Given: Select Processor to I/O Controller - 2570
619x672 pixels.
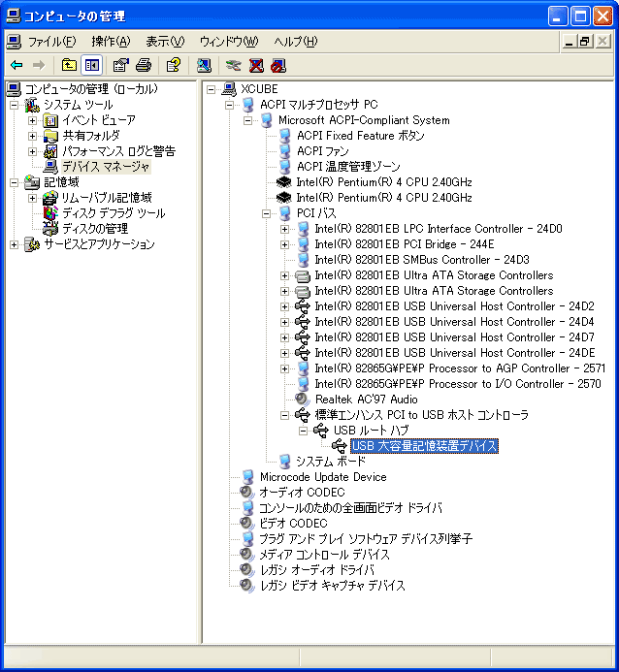Looking at the screenshot, I should [458, 384].
